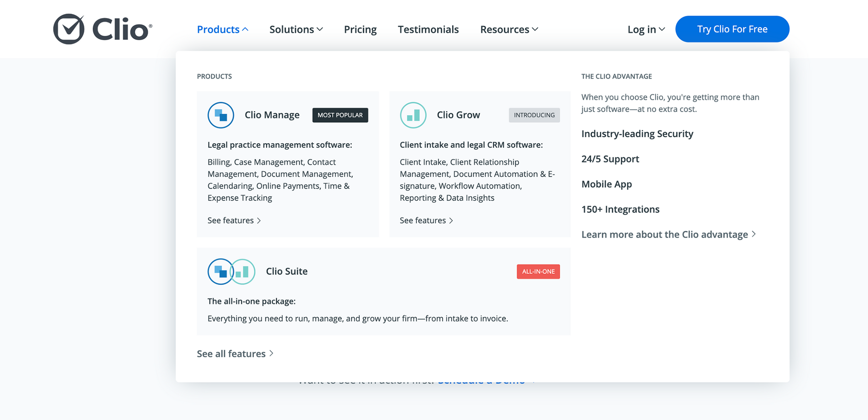Click the MOST POPULAR badge
This screenshot has width=868, height=420.
(x=340, y=115)
